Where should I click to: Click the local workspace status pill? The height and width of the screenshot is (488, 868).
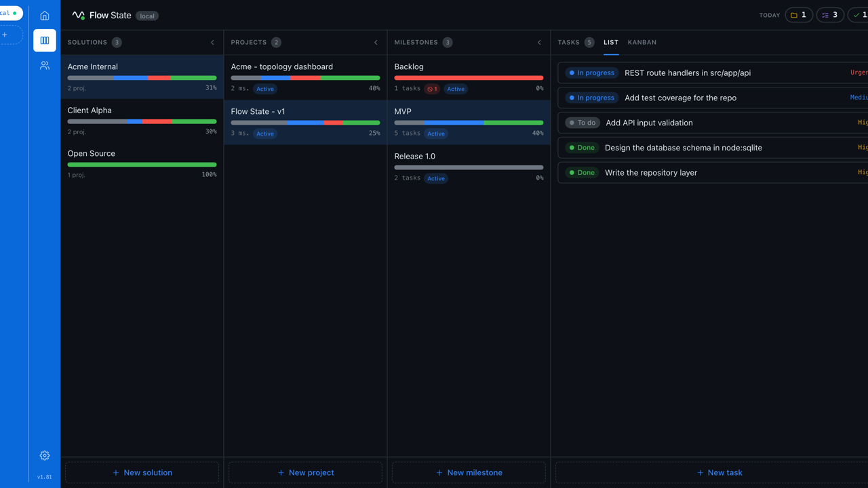pyautogui.click(x=9, y=13)
